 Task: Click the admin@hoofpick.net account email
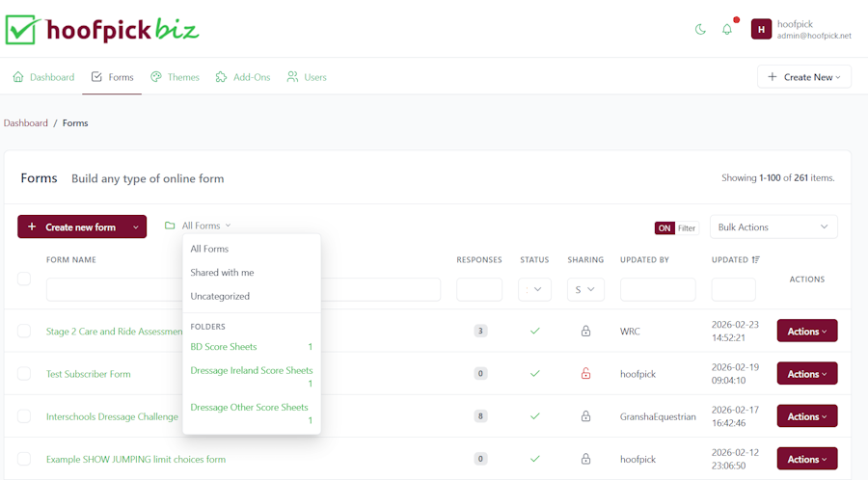(814, 36)
